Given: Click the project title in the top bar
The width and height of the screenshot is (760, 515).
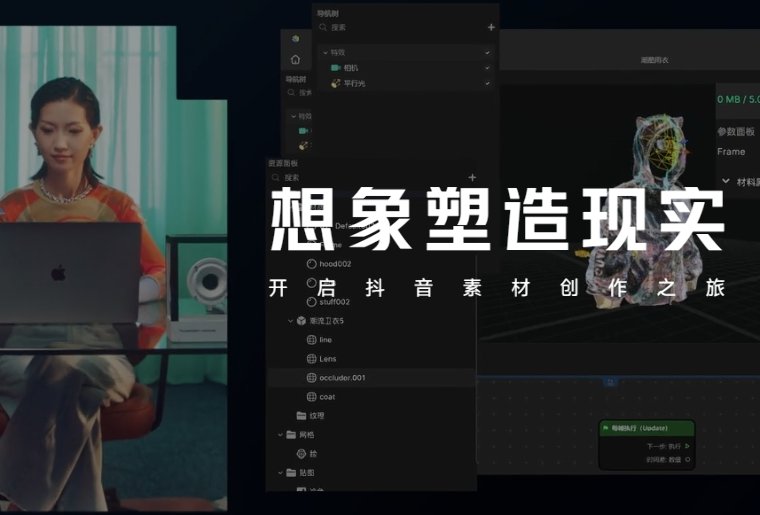Looking at the screenshot, I should click(655, 60).
